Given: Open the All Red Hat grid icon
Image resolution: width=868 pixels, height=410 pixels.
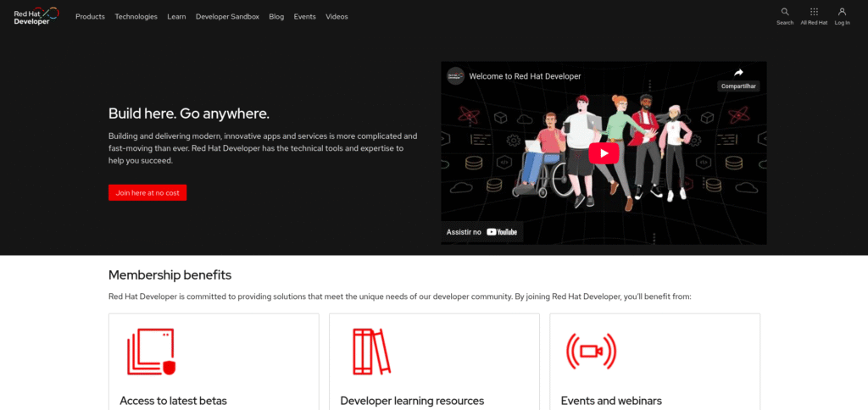Looking at the screenshot, I should [x=814, y=12].
